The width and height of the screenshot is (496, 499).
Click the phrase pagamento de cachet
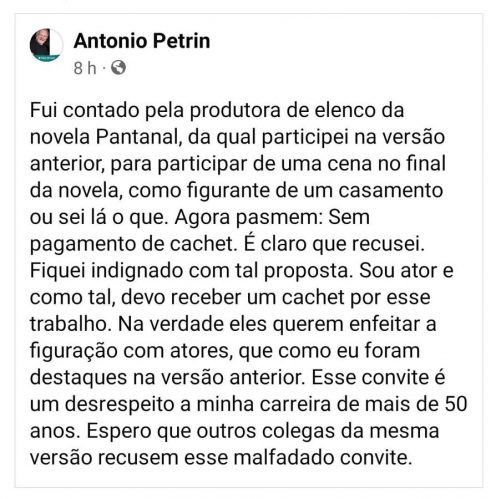(131, 244)
